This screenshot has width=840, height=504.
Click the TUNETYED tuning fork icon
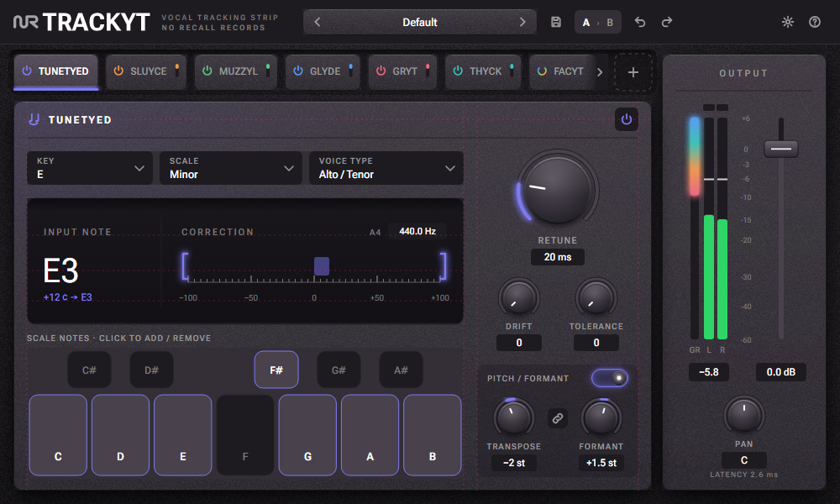click(x=34, y=119)
